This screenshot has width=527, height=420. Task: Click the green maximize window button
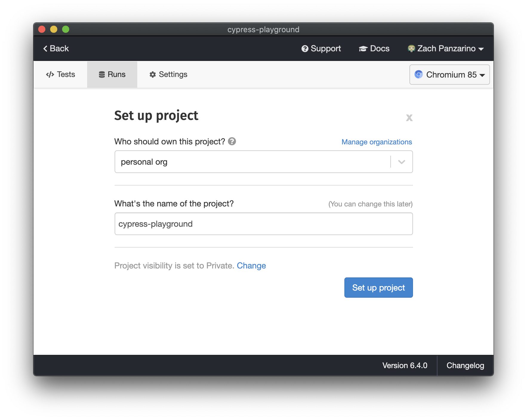66,29
